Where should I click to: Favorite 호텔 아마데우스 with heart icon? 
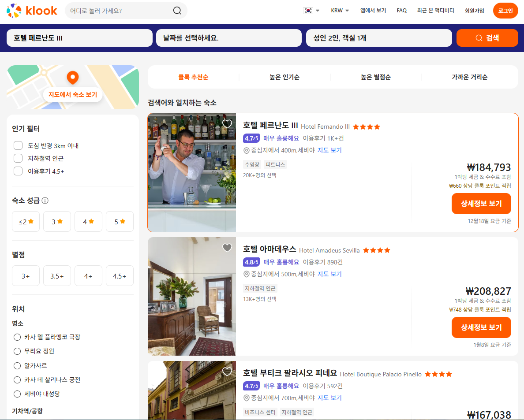(x=227, y=247)
